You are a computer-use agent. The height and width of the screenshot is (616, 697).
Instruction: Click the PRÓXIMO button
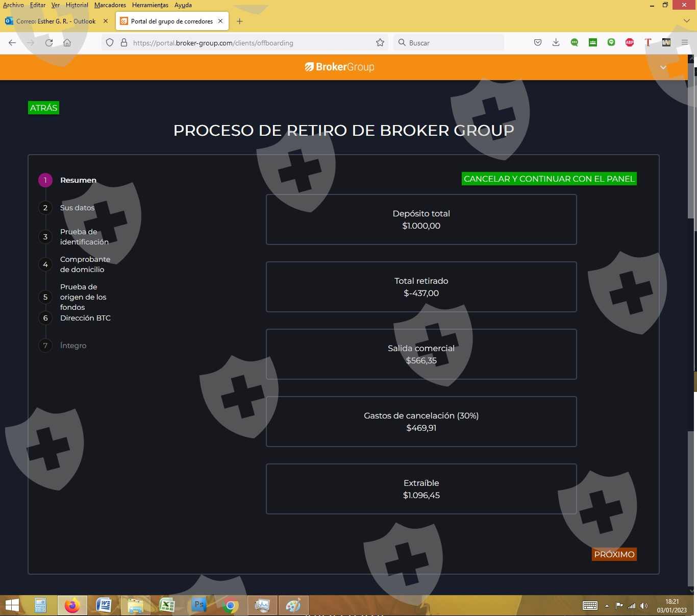[x=614, y=554]
